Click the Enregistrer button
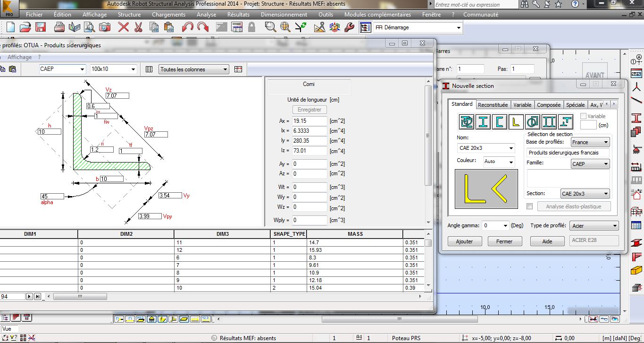 click(x=309, y=110)
